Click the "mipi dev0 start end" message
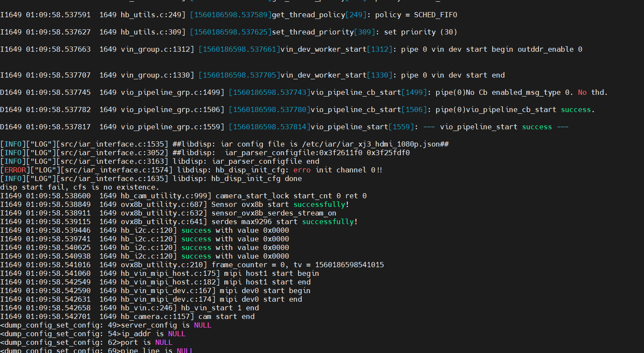The width and height of the screenshot is (644, 353). click(261, 300)
